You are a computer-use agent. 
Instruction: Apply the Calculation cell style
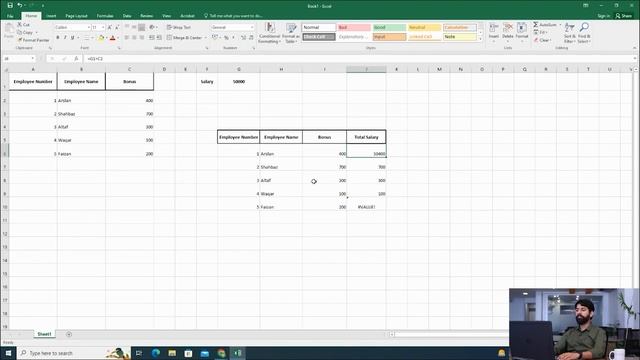tap(460, 27)
